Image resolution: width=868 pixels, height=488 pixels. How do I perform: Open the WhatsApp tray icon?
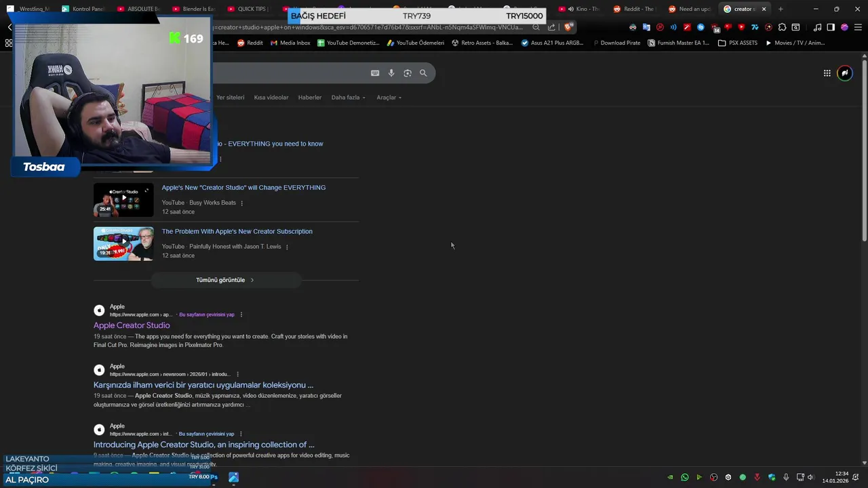tap(685, 477)
